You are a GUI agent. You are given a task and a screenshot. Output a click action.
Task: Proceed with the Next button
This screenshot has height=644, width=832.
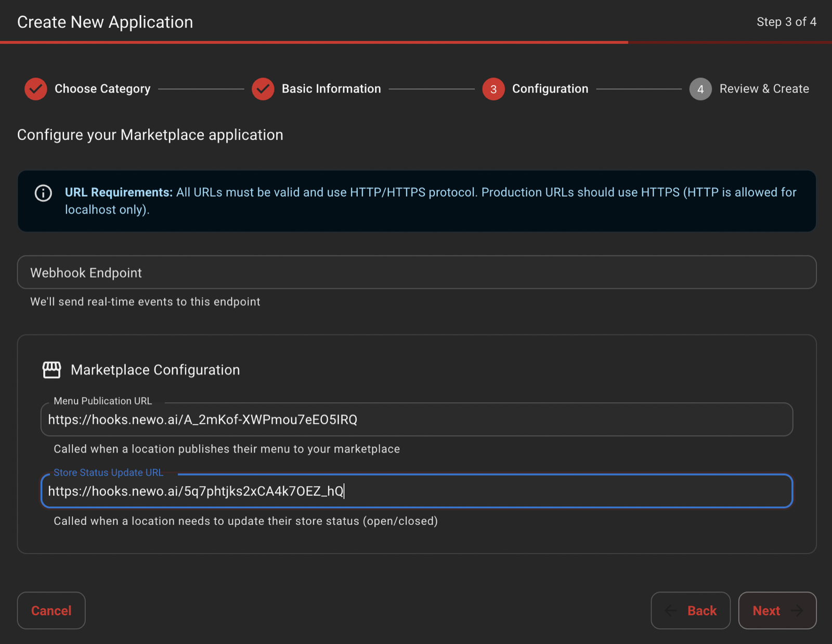click(x=777, y=611)
